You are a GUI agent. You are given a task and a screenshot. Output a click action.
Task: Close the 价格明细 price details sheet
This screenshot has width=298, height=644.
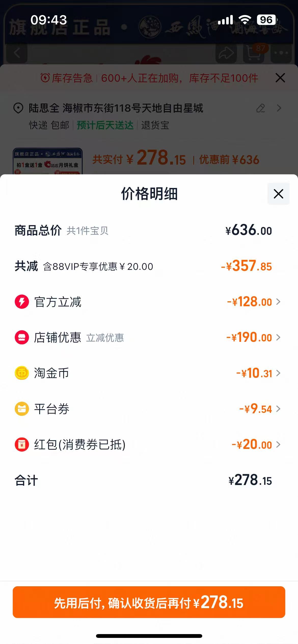(278, 194)
